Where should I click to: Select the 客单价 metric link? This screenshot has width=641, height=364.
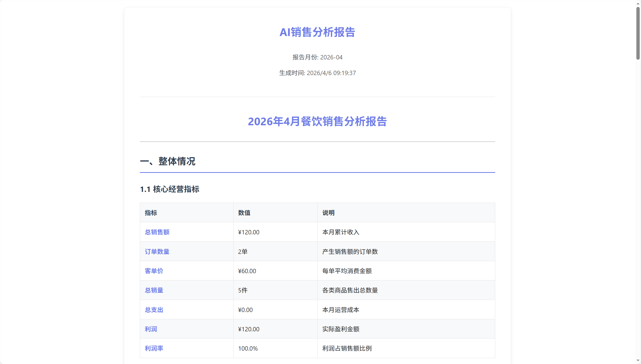pyautogui.click(x=154, y=271)
